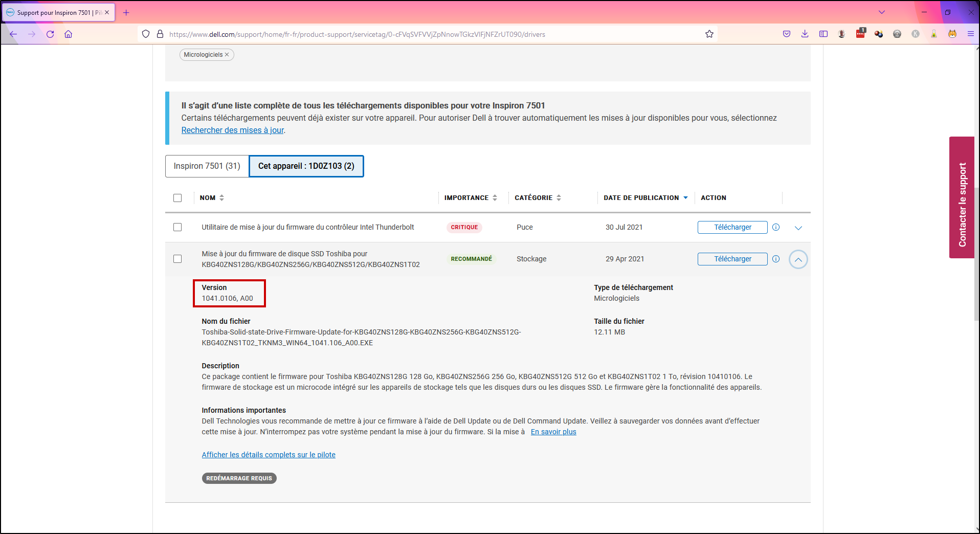Image resolution: width=980 pixels, height=534 pixels.
Task: Sort the table by CATÉGORIE column
Action: pos(538,198)
